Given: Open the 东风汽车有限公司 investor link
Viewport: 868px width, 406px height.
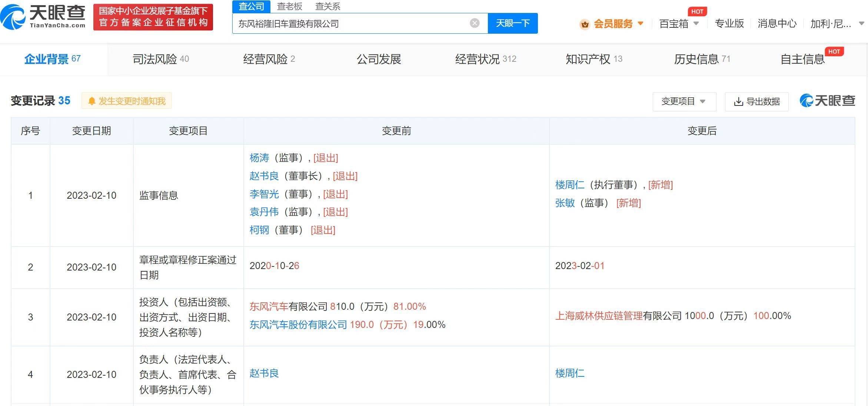Looking at the screenshot, I should click(x=289, y=306).
